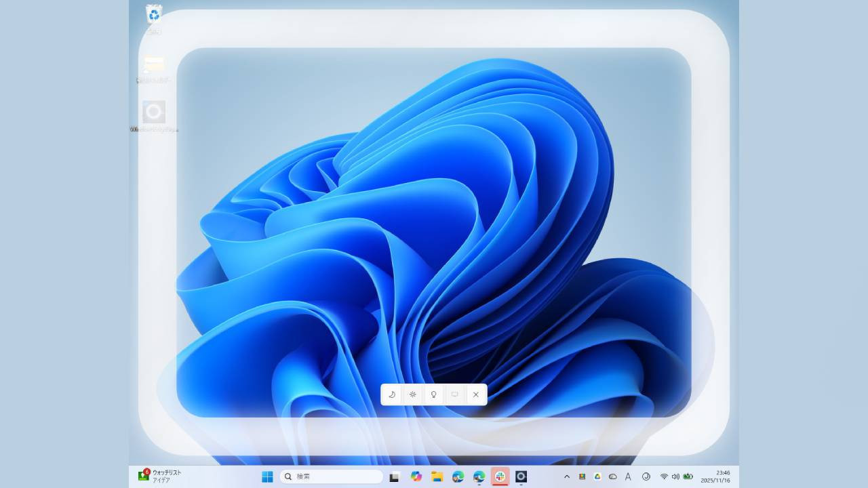
Task: Click the ウォッチリスト news widget
Action: (158, 476)
